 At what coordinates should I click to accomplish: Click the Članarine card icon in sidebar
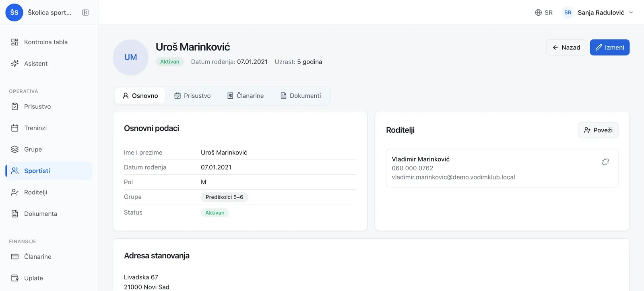pyautogui.click(x=15, y=257)
